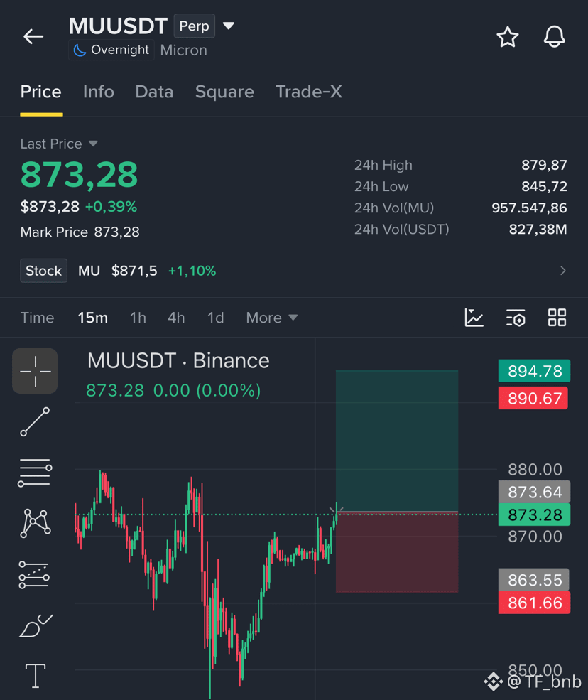Expand the More intervals dropdown
The image size is (588, 700).
coord(272,318)
